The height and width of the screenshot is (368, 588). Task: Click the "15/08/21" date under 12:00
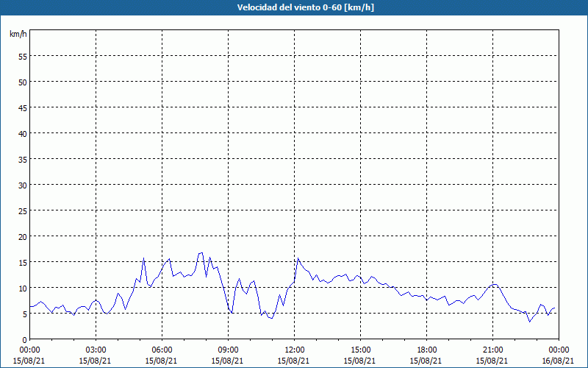293,361
